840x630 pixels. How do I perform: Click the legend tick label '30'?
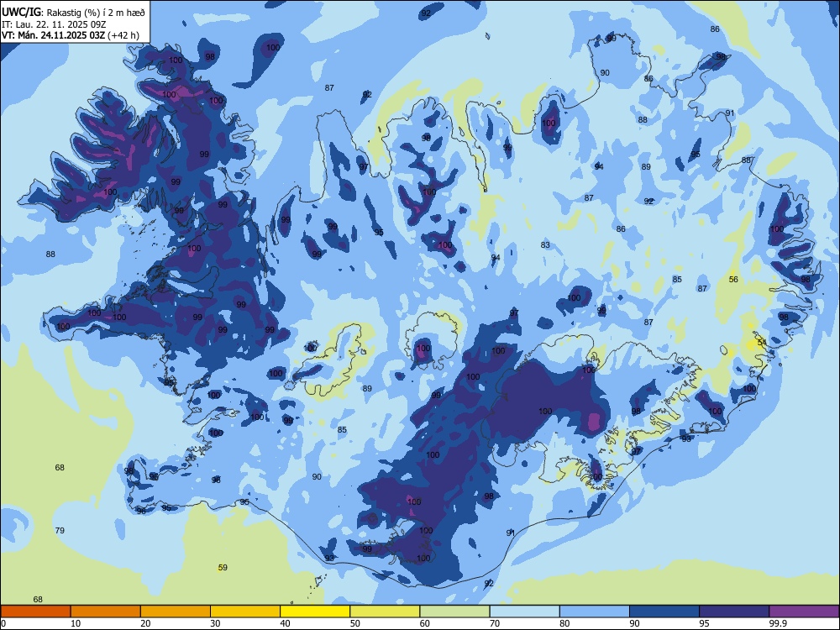[215, 623]
